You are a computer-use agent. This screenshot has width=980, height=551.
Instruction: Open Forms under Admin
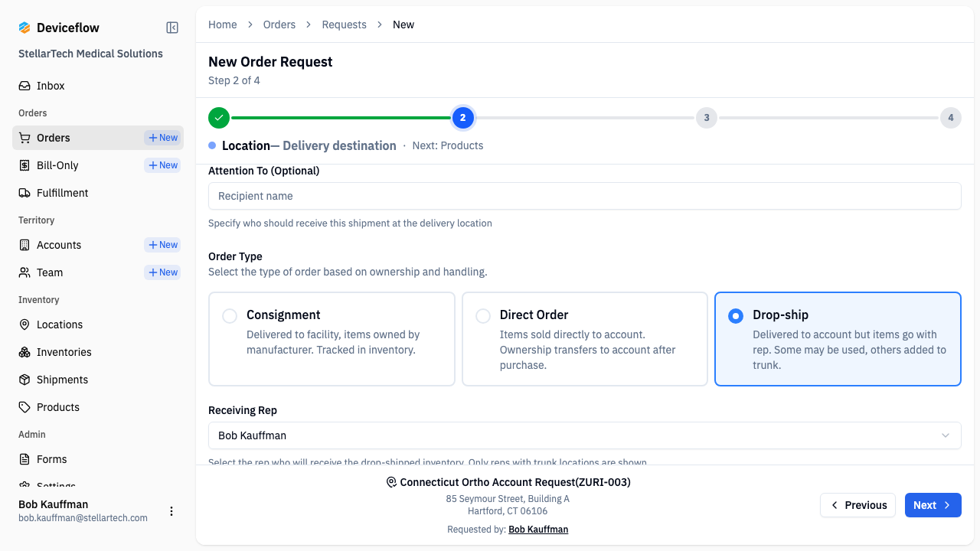point(98,459)
